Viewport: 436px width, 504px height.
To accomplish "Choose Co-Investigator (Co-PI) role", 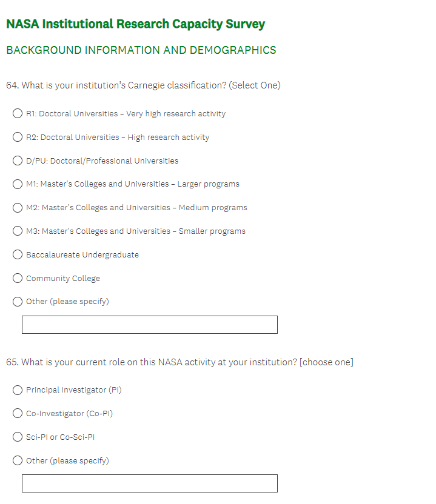I will click(18, 414).
